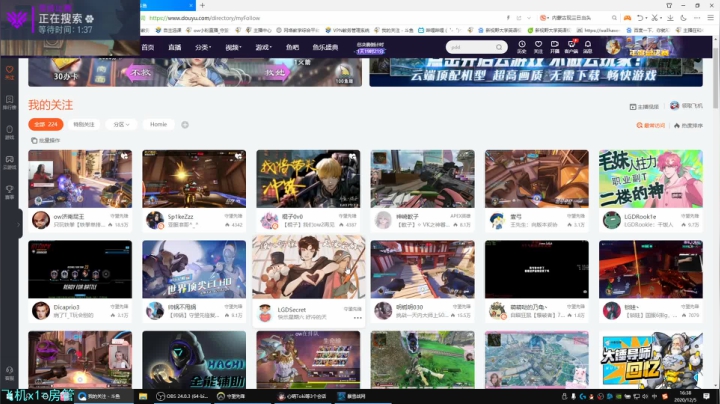Open the taskbar notification center icon

pos(706,396)
